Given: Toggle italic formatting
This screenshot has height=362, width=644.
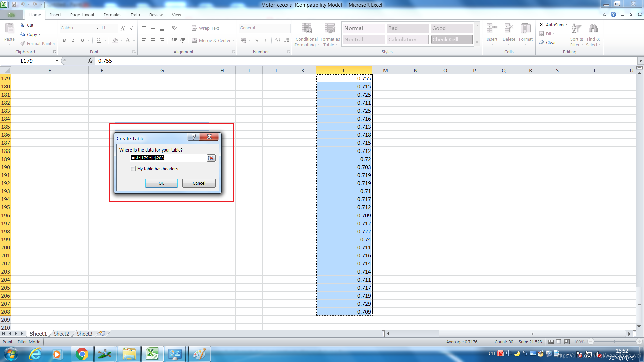Looking at the screenshot, I should [73, 40].
